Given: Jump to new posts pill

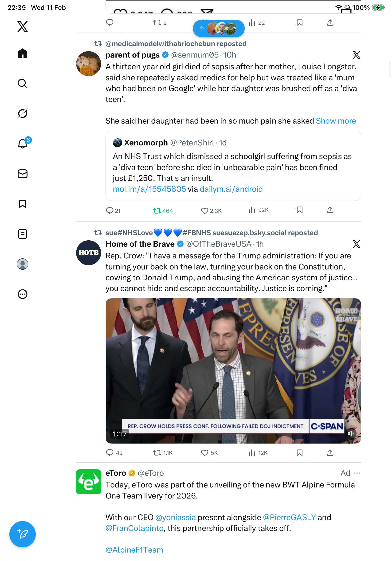Looking at the screenshot, I should (x=219, y=29).
